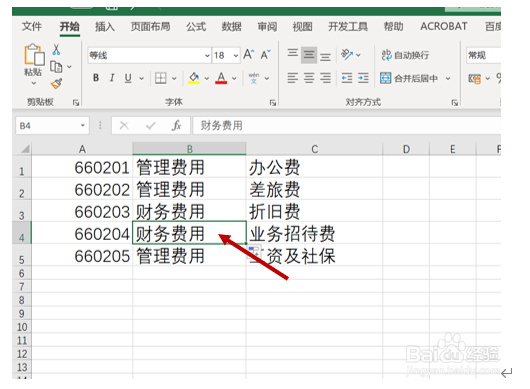Click the Paste Options smart tag icon
This screenshot has width=530, height=389.
tap(254, 252)
